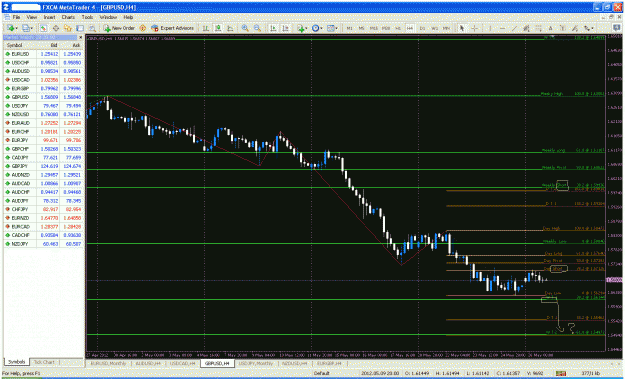Select the text 'A' drawing tool
This screenshot has height=379, width=625.
(550, 28)
